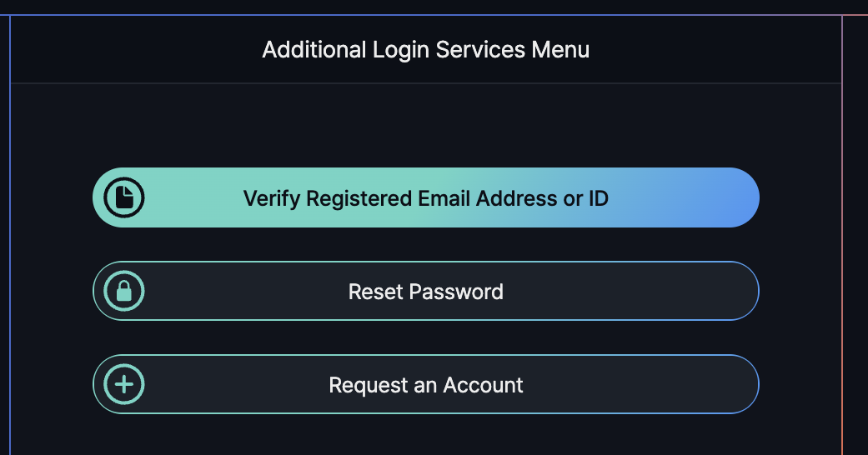Click the padlock icon beside Reset Password

(x=124, y=292)
